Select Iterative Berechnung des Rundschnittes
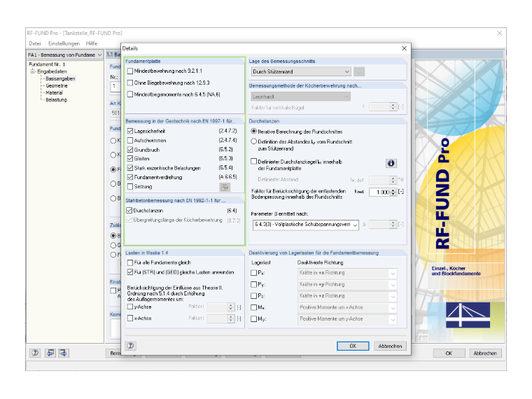Image resolution: width=532 pixels, height=399 pixels. [253, 132]
